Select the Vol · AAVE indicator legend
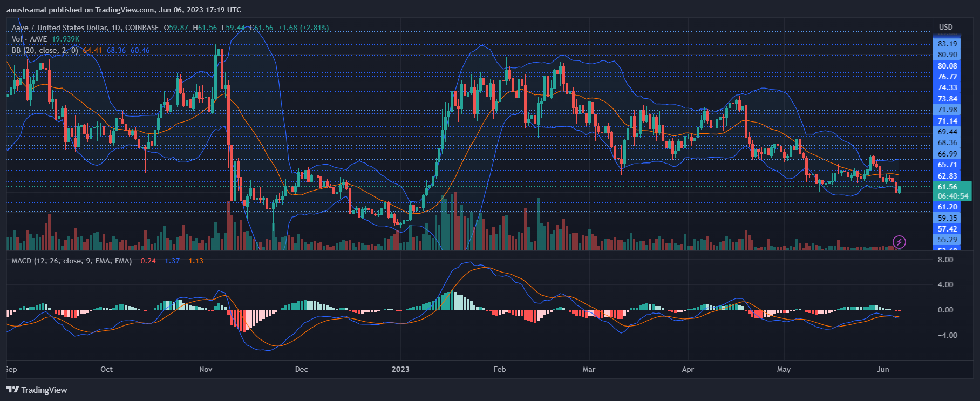 point(29,39)
